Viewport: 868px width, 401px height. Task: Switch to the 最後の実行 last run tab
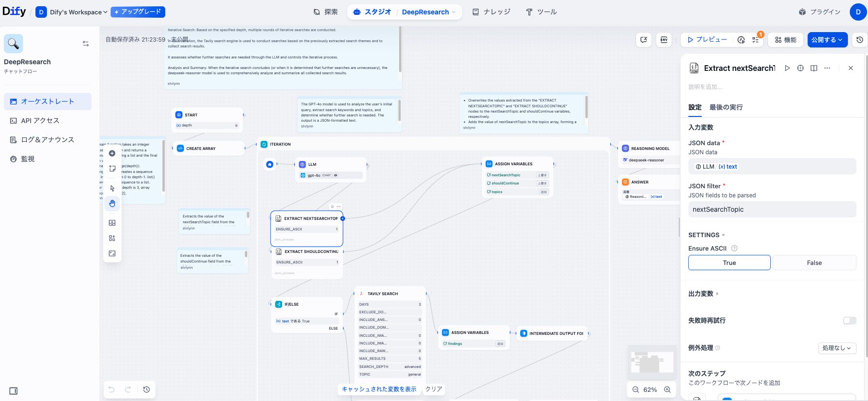726,107
